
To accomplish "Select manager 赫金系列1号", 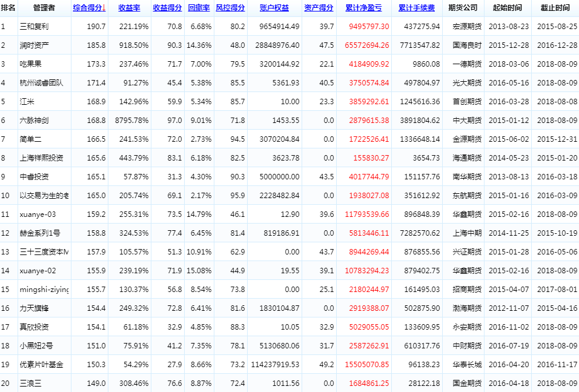I will coord(40,233).
